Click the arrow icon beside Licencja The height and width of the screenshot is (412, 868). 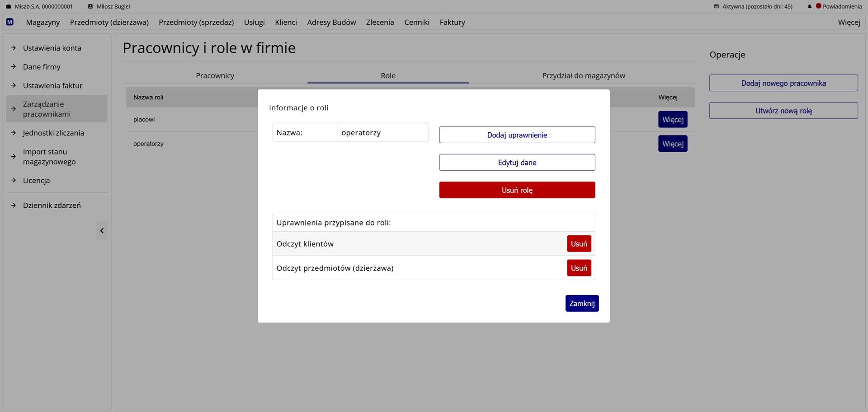[14, 180]
